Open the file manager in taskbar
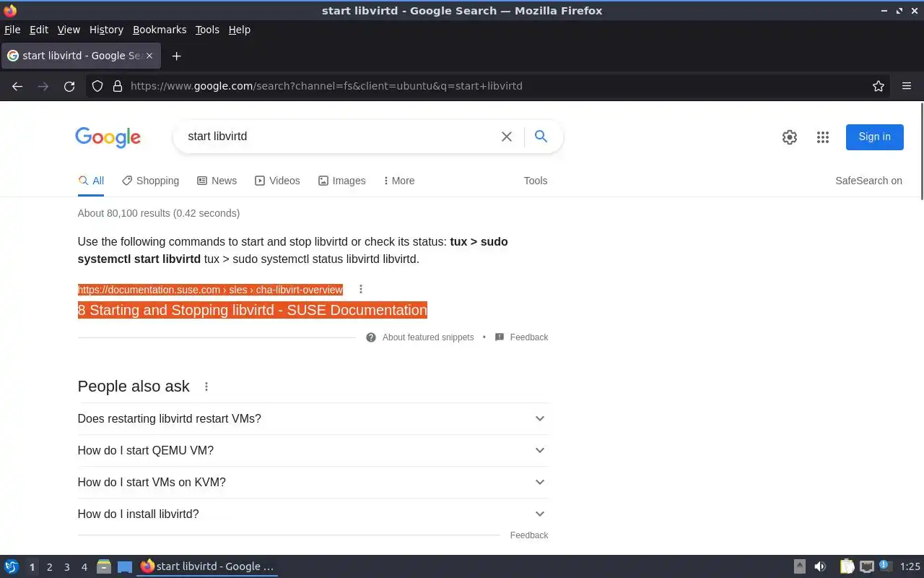 [104, 566]
